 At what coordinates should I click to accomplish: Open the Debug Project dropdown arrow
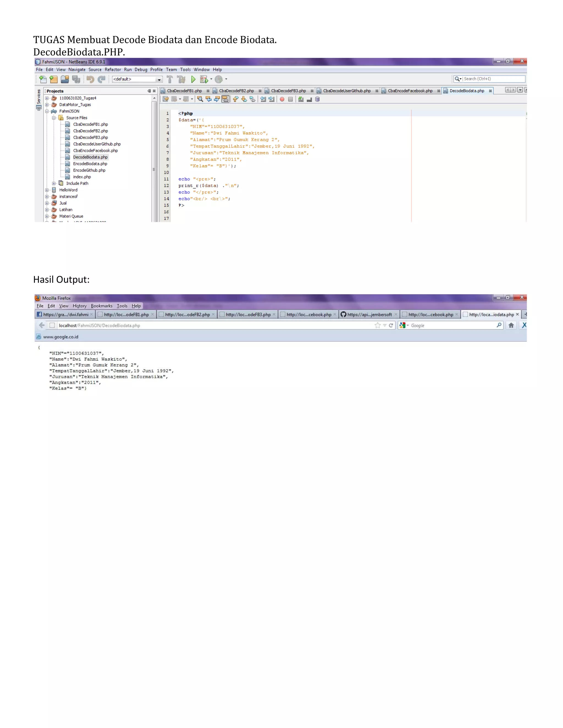point(211,79)
